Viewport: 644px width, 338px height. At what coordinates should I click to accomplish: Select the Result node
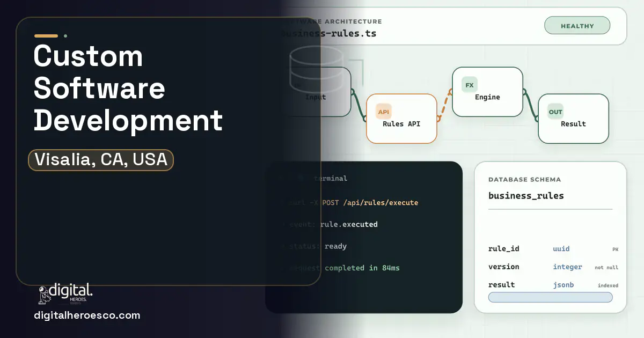(573, 119)
